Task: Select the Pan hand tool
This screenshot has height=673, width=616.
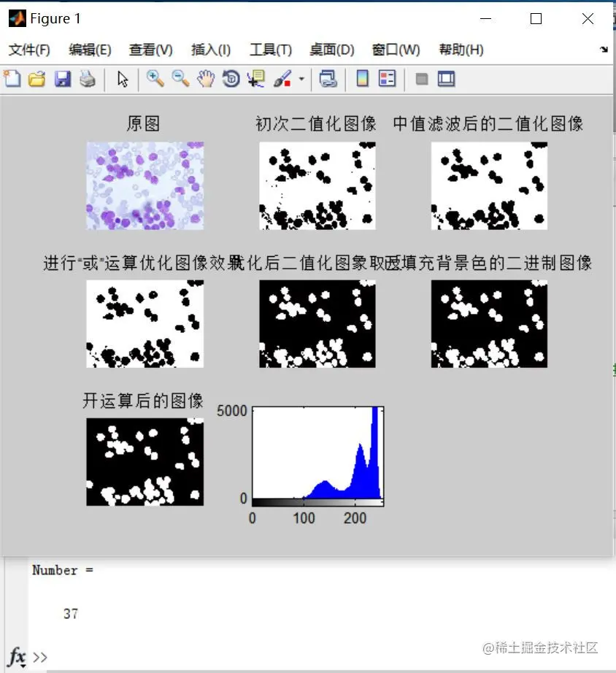Action: (206, 79)
